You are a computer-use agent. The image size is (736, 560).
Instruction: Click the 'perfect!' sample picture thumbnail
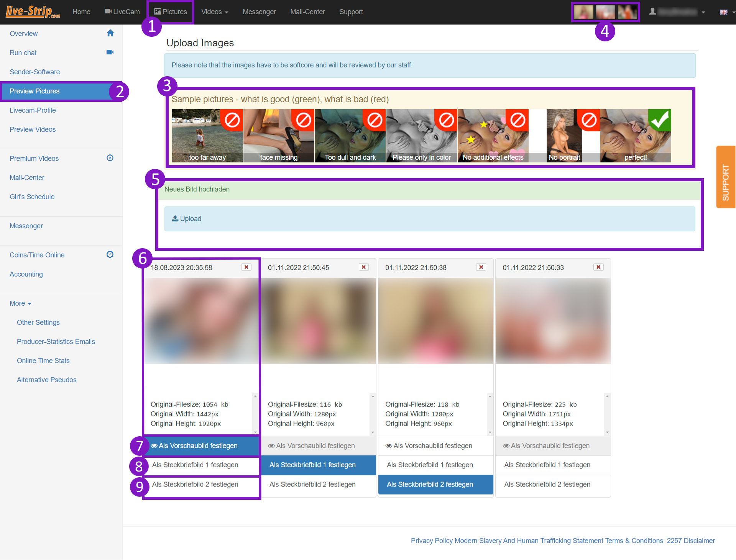point(635,136)
